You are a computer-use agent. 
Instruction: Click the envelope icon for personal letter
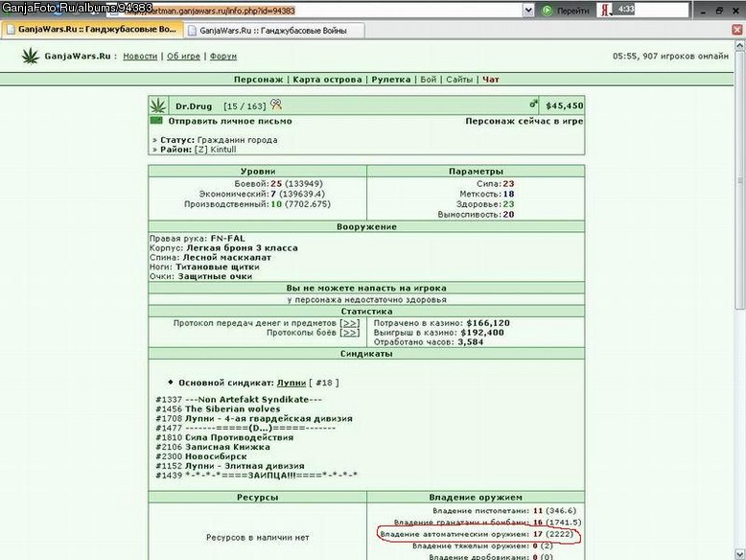tap(156, 121)
